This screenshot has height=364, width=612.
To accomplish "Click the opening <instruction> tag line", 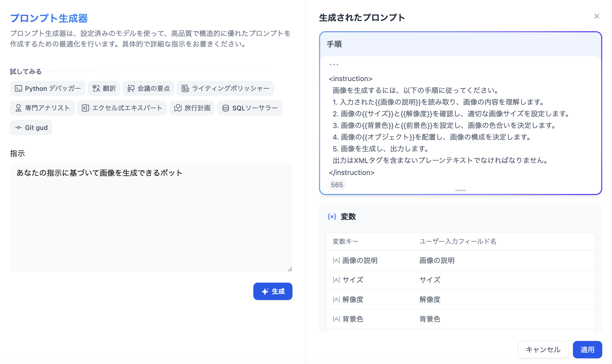I will [x=350, y=79].
